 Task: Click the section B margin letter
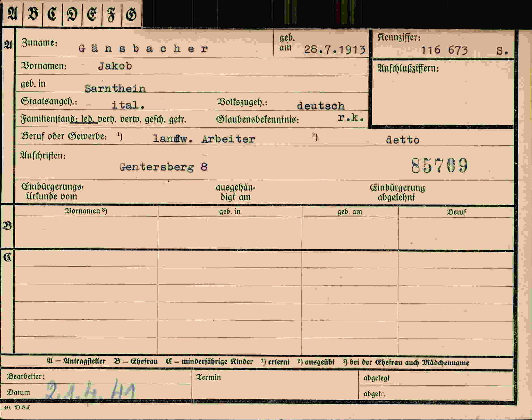pyautogui.click(x=7, y=225)
